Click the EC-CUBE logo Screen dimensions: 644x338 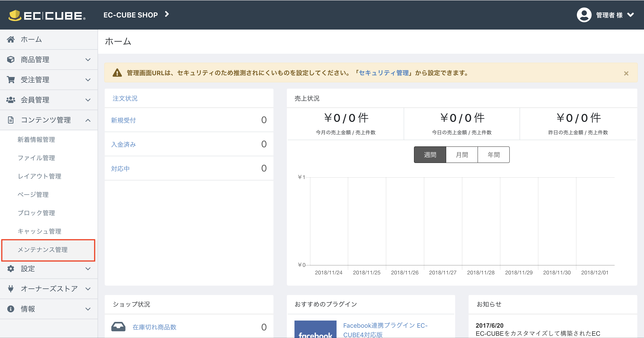point(46,15)
